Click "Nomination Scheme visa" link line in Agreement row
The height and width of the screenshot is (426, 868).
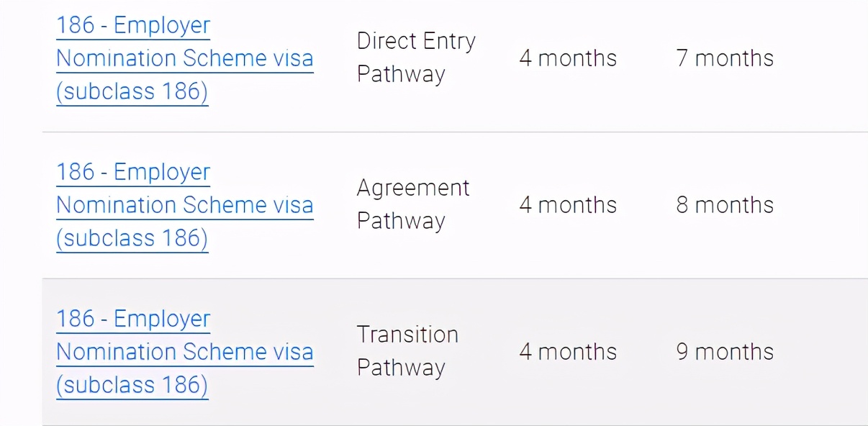pyautogui.click(x=185, y=205)
